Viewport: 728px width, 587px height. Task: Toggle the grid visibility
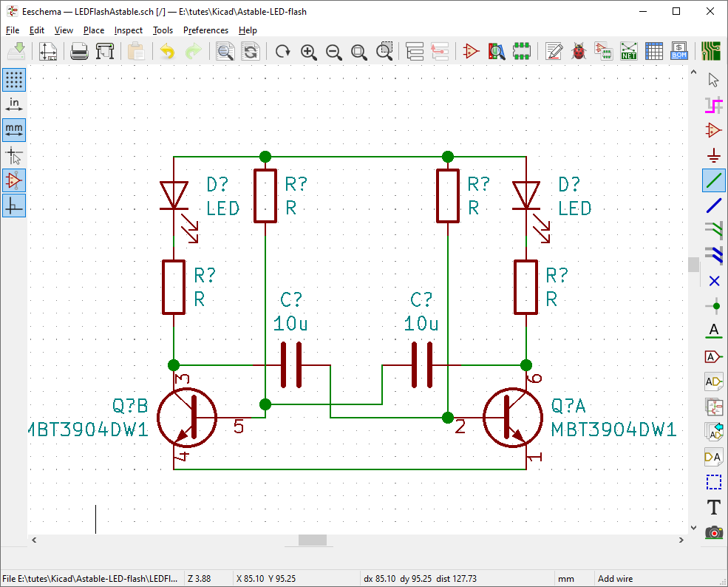pyautogui.click(x=14, y=79)
